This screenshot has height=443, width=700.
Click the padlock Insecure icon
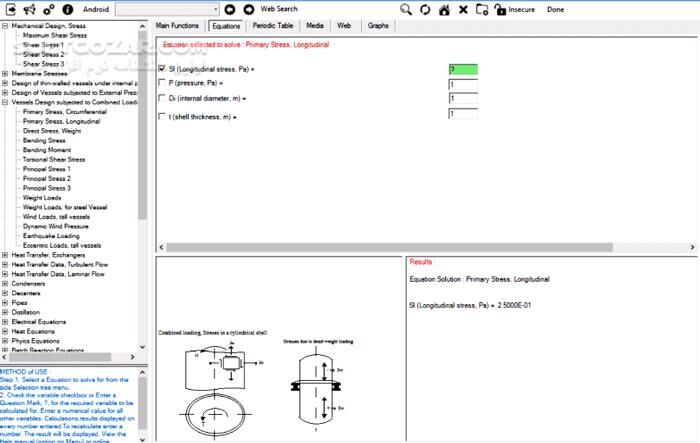point(500,9)
